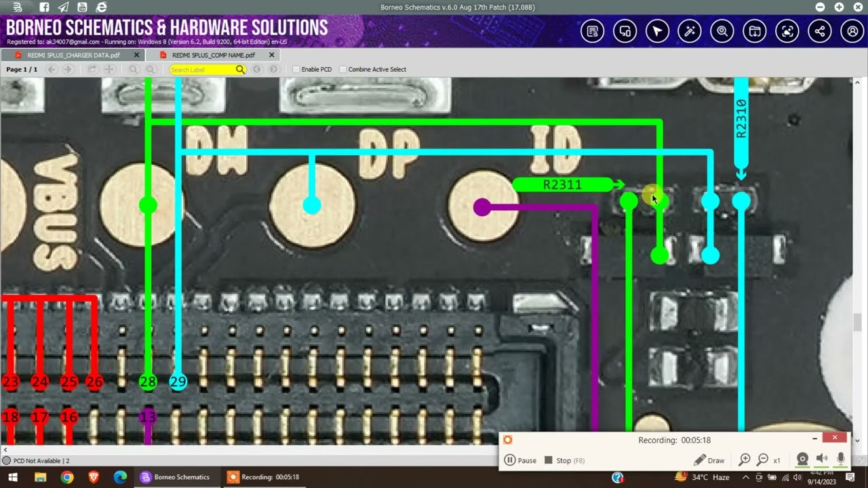The width and height of the screenshot is (868, 488).
Task: Switch to Recording taskbar button
Action: point(263,477)
